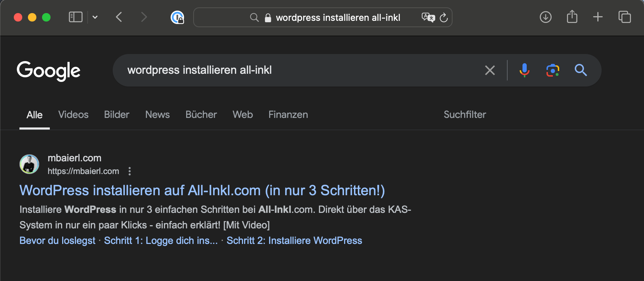The height and width of the screenshot is (281, 644).
Task: Enter full screen with the green button
Action: (46, 17)
